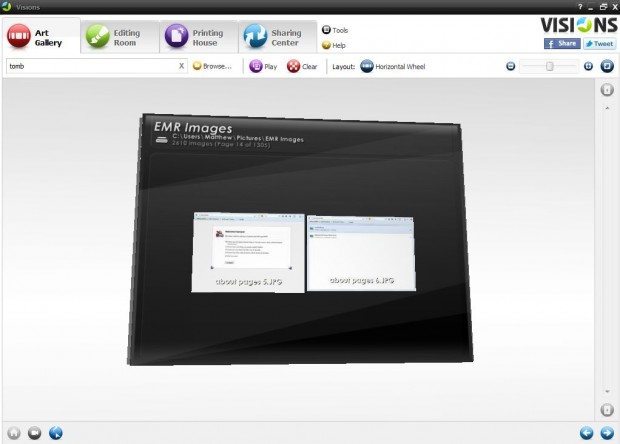Click the drive icon beside folder path
Viewport: 620px width, 444px height.
pos(161,140)
